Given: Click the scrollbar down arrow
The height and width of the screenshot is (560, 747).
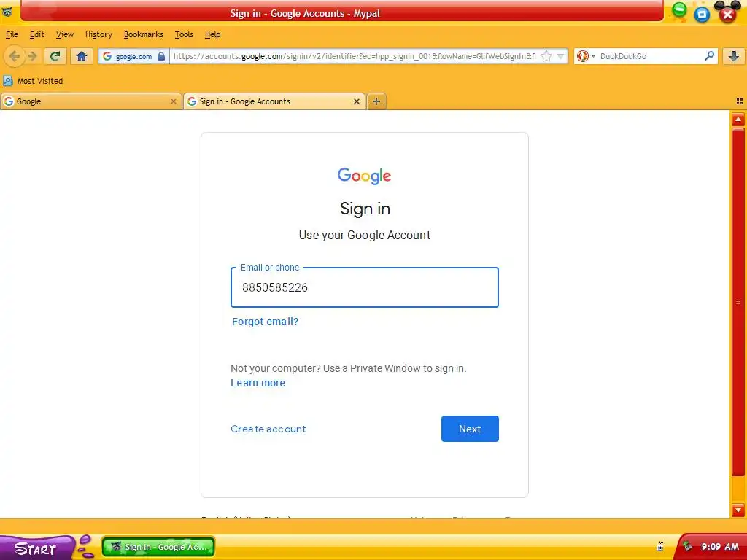Looking at the screenshot, I should coord(738,510).
